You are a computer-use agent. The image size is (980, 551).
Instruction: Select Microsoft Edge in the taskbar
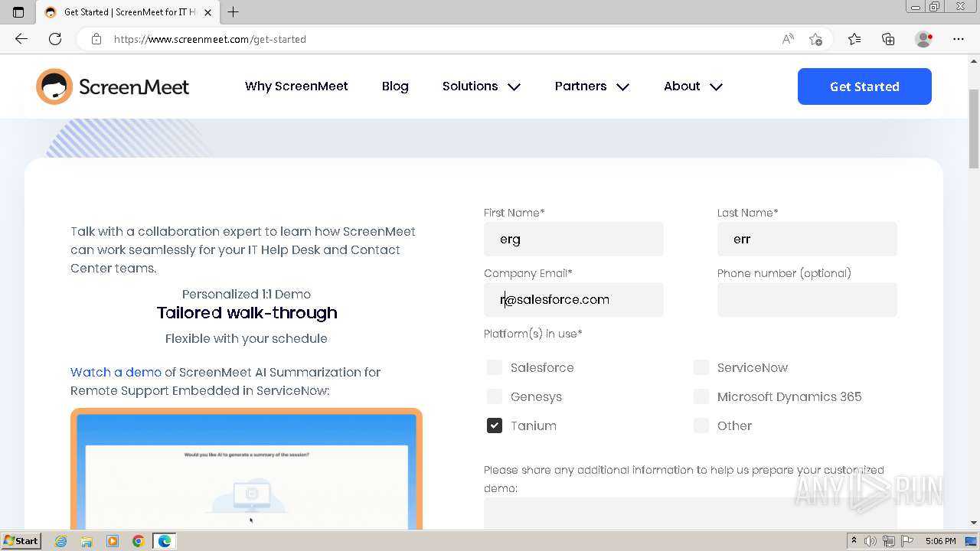(x=165, y=541)
